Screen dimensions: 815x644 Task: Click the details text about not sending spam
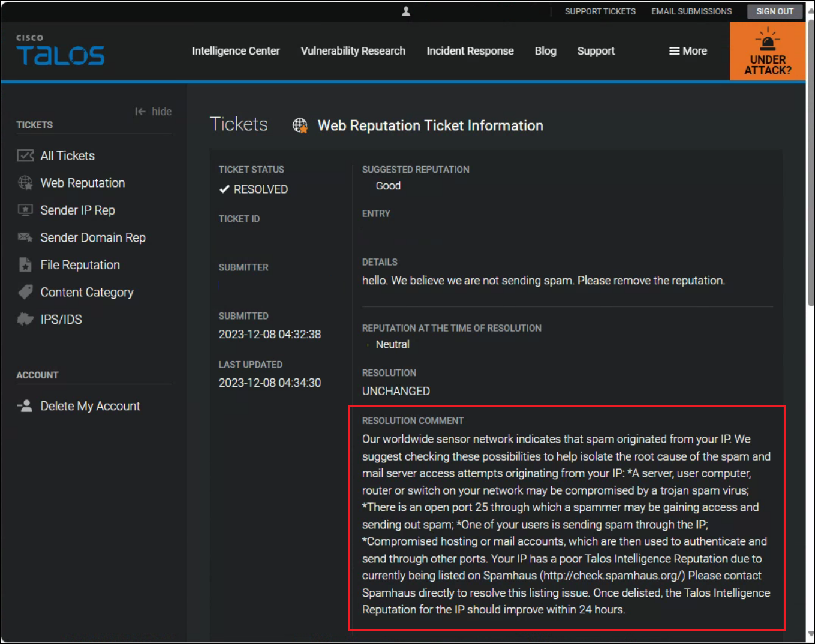click(x=543, y=281)
